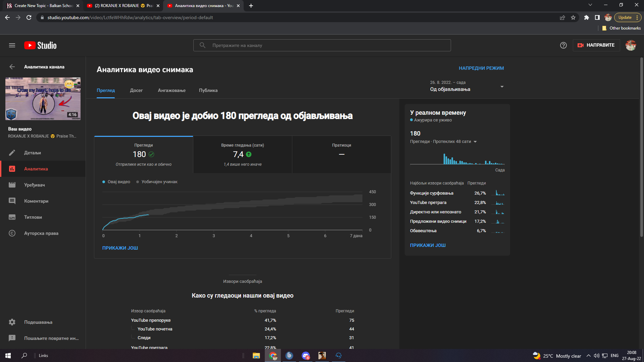Open File Explorer from the taskbar
Screen dimensions: 644x362
coord(256,356)
